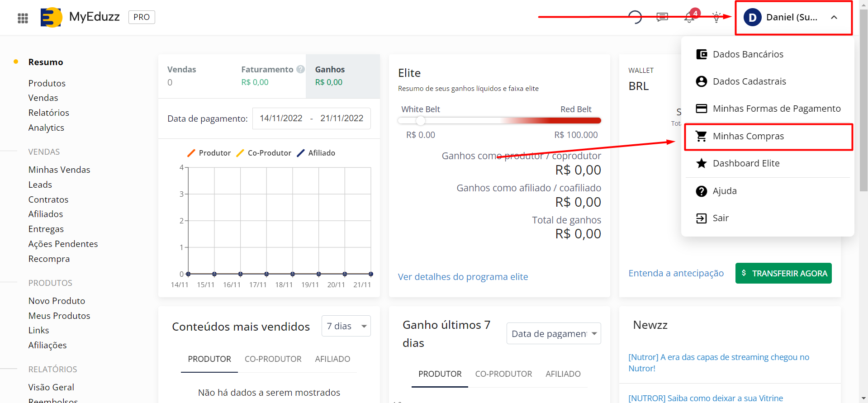The image size is (868, 403).
Task: Open Minhas Vendas sidebar link
Action: [x=59, y=170]
